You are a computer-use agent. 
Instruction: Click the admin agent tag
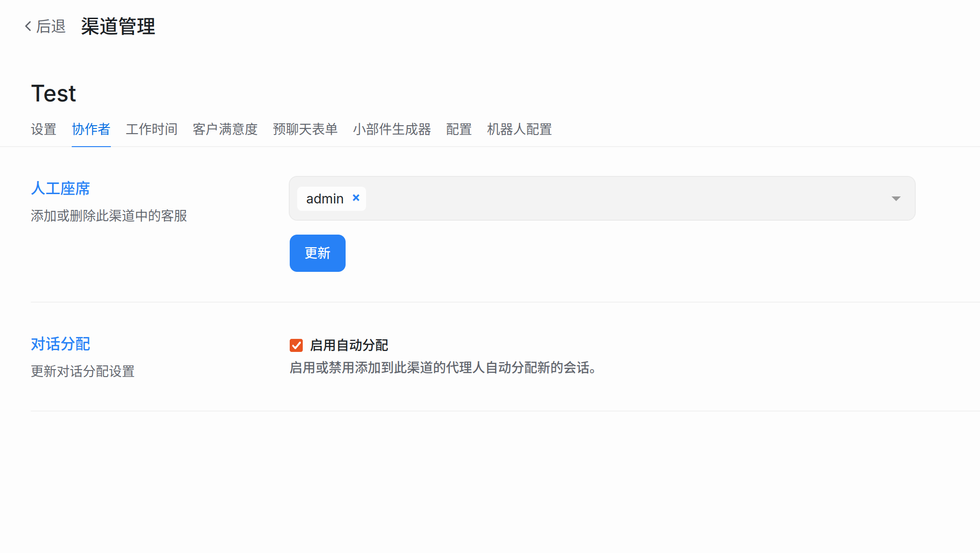pos(325,199)
